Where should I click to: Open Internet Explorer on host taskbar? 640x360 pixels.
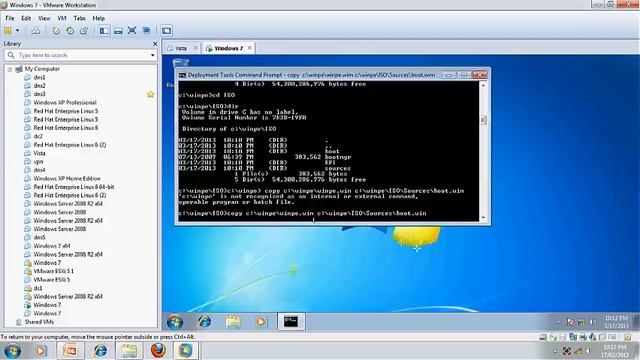100,351
